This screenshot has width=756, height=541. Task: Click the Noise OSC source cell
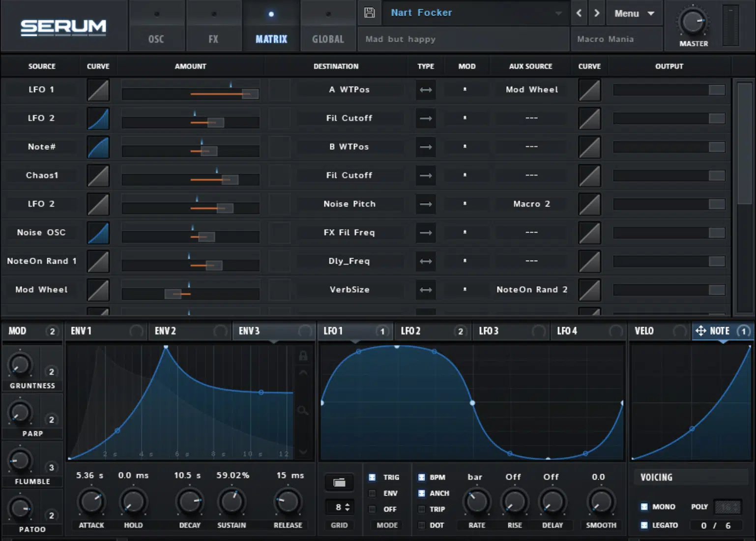41,232
